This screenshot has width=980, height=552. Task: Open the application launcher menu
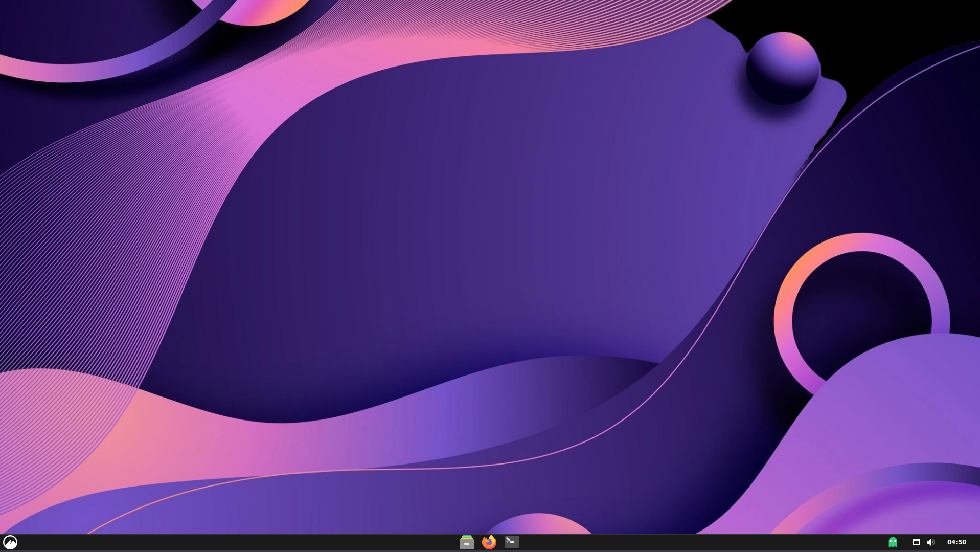tap(10, 542)
